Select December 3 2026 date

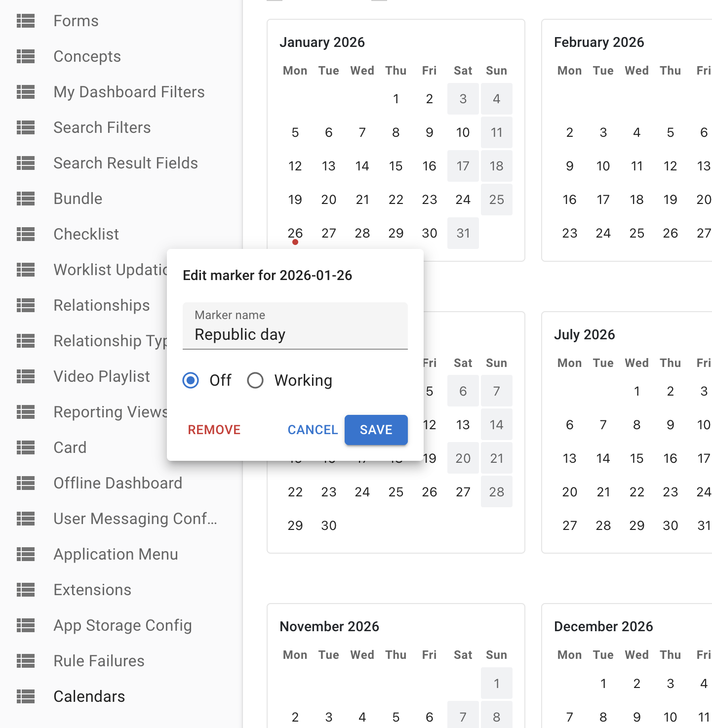(671, 684)
